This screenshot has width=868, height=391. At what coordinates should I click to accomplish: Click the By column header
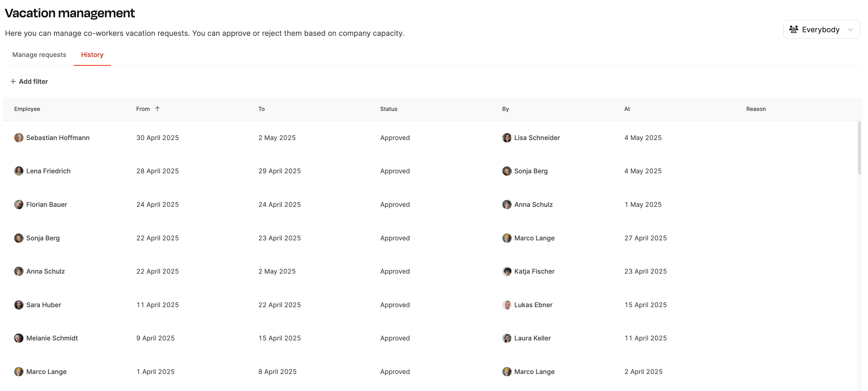tap(505, 109)
